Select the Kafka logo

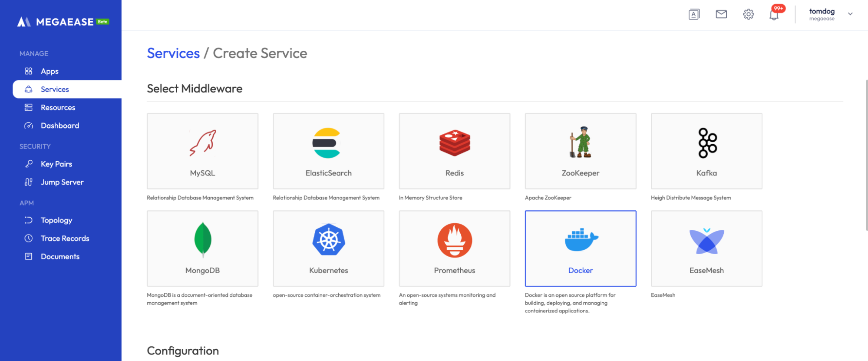(x=707, y=143)
